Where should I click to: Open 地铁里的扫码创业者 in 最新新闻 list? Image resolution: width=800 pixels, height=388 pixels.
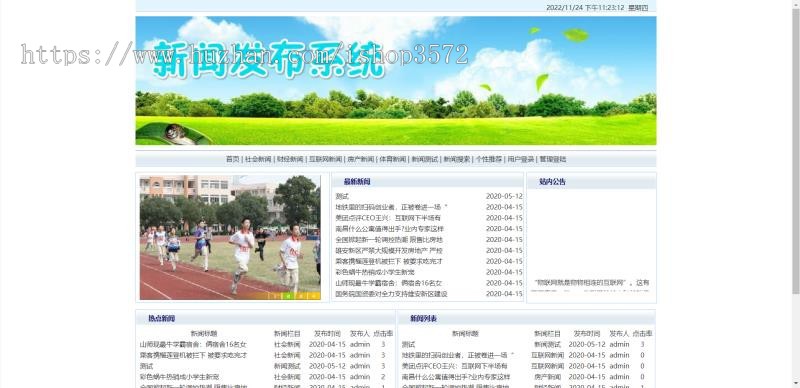pos(391,207)
